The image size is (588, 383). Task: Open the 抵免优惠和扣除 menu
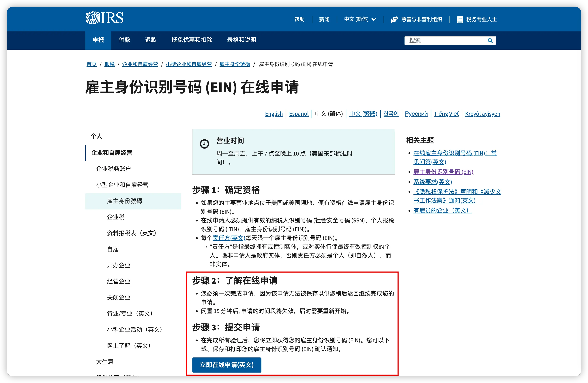point(192,40)
